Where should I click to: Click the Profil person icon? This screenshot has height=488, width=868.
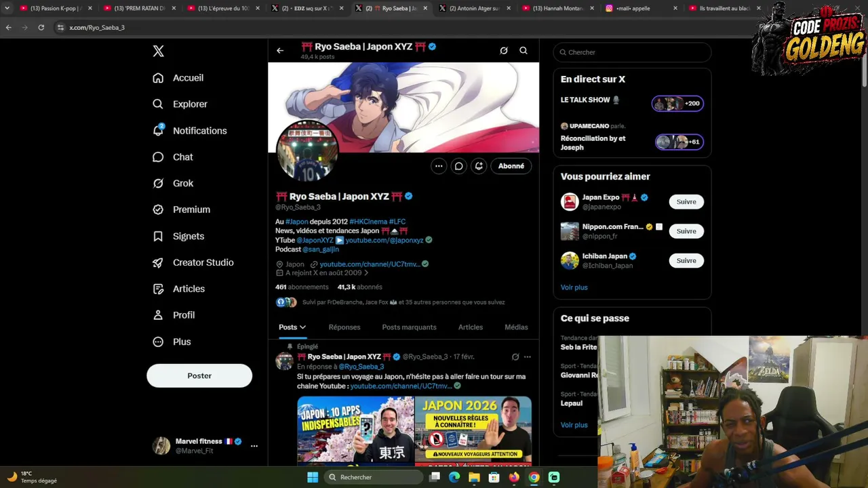(158, 315)
